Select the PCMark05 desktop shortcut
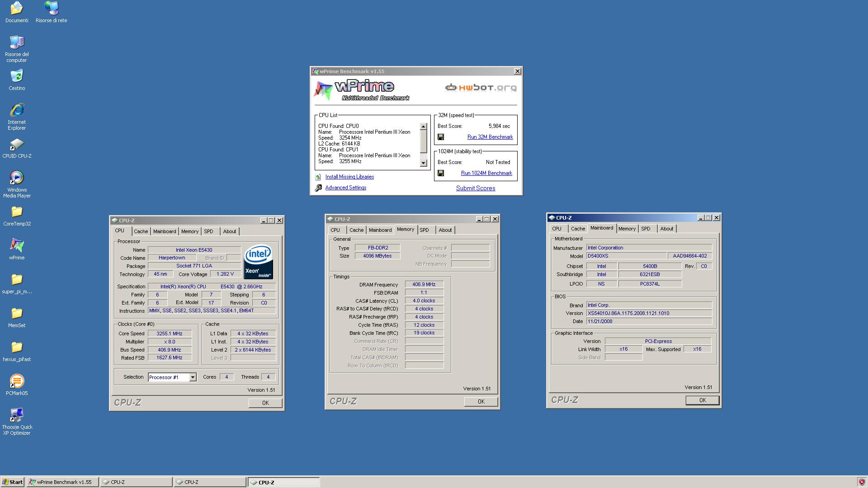 (x=17, y=385)
